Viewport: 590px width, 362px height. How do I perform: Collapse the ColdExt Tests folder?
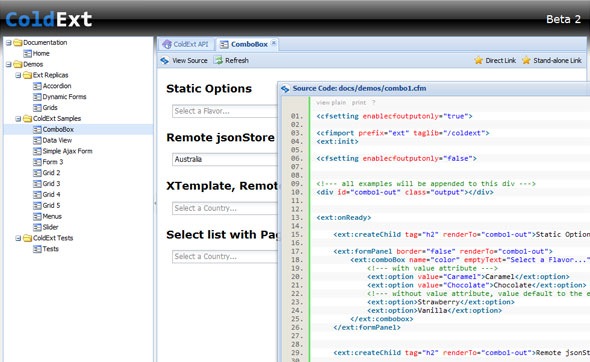coord(18,238)
